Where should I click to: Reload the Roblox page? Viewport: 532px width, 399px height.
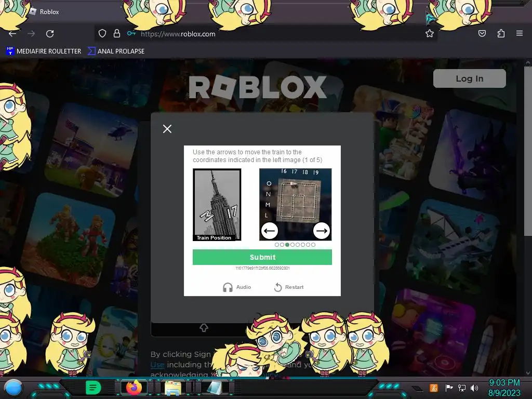[x=50, y=34]
